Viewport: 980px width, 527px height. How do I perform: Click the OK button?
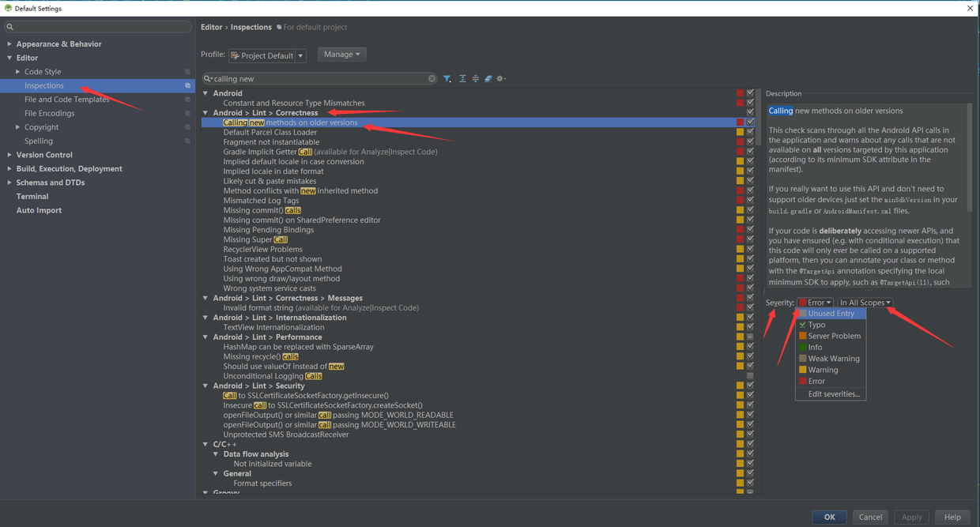829,517
